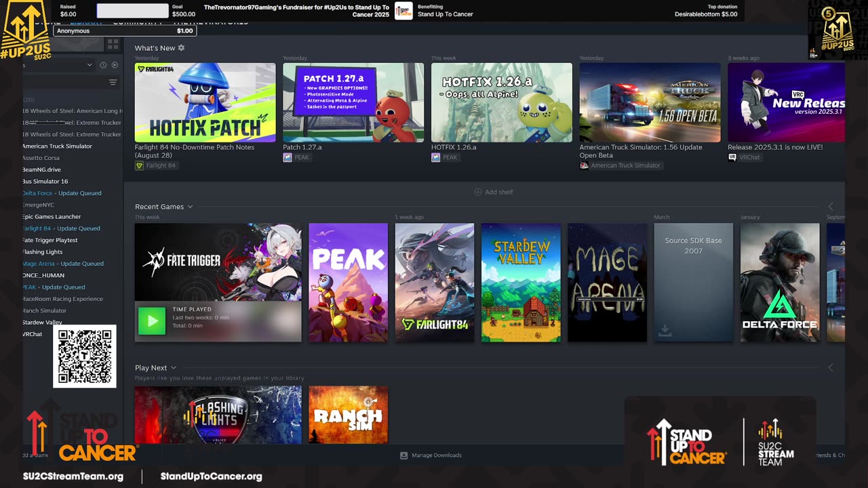Click the American Truck Simulator tag icon

tap(585, 165)
